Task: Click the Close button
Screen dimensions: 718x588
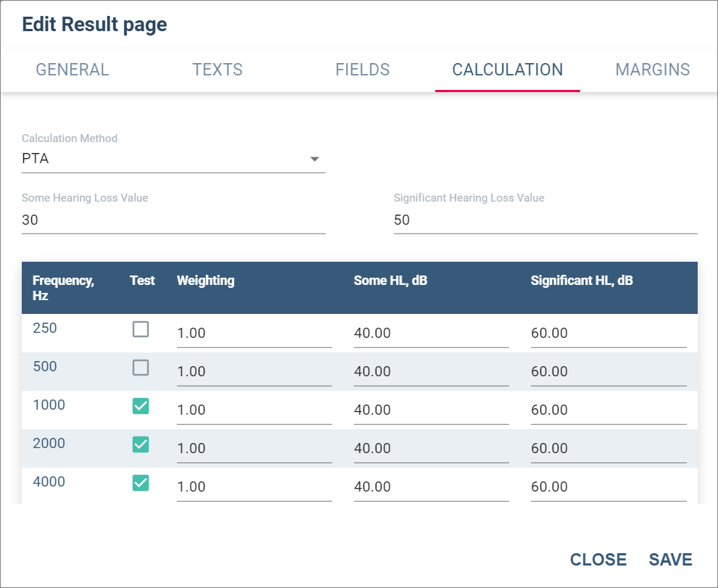Action: pos(598,560)
